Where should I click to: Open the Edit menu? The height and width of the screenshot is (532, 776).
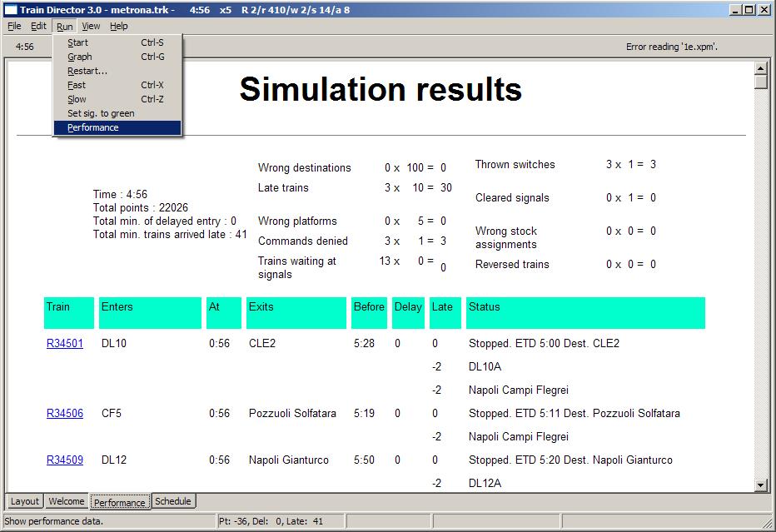pos(39,26)
